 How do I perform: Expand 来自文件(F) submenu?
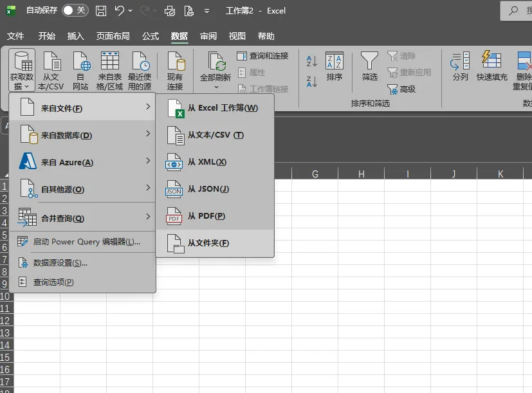(82, 107)
